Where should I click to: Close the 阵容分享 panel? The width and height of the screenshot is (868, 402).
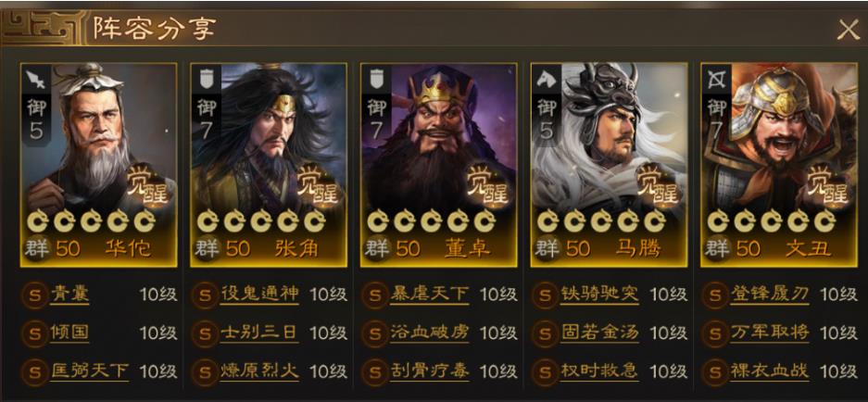(848, 30)
